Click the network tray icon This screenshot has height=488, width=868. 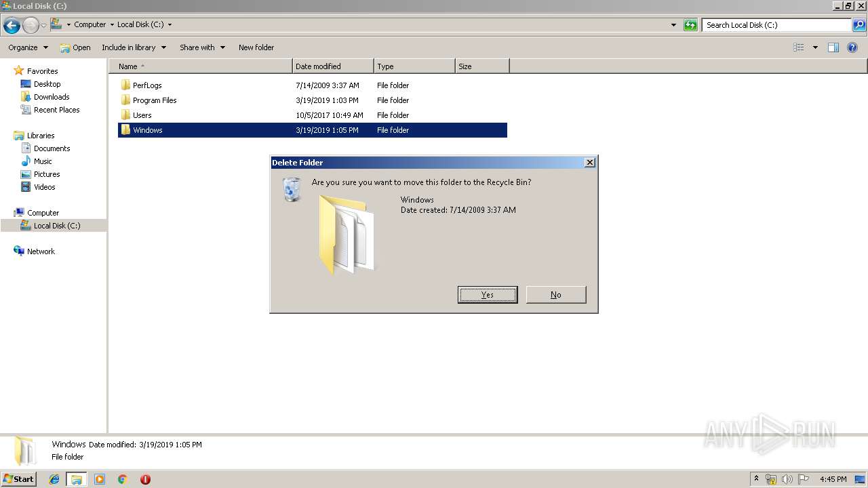coord(771,479)
